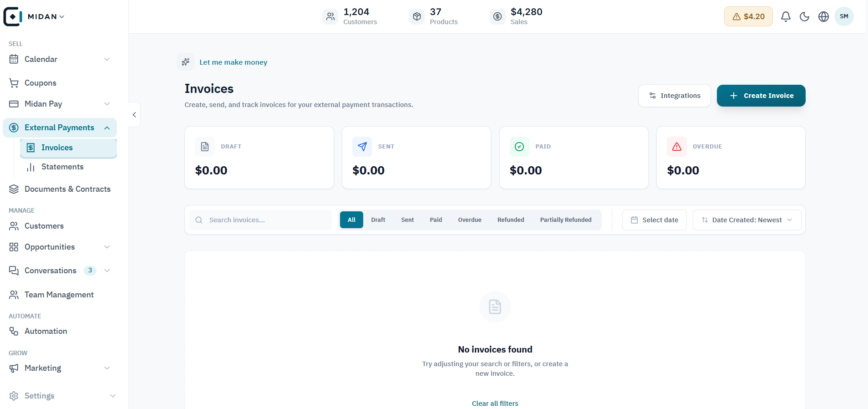Open the notifications bell
This screenshot has height=409, width=868.
click(786, 16)
